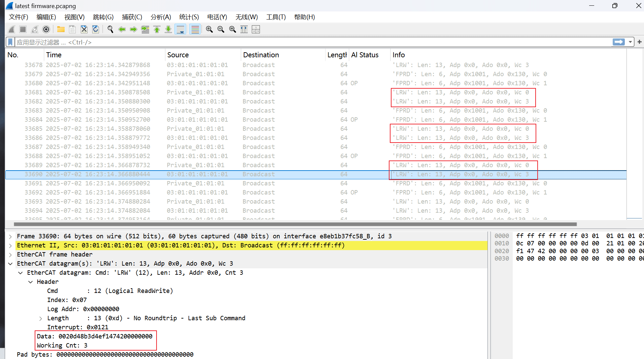Close the capture file with X icon

(x=84, y=29)
